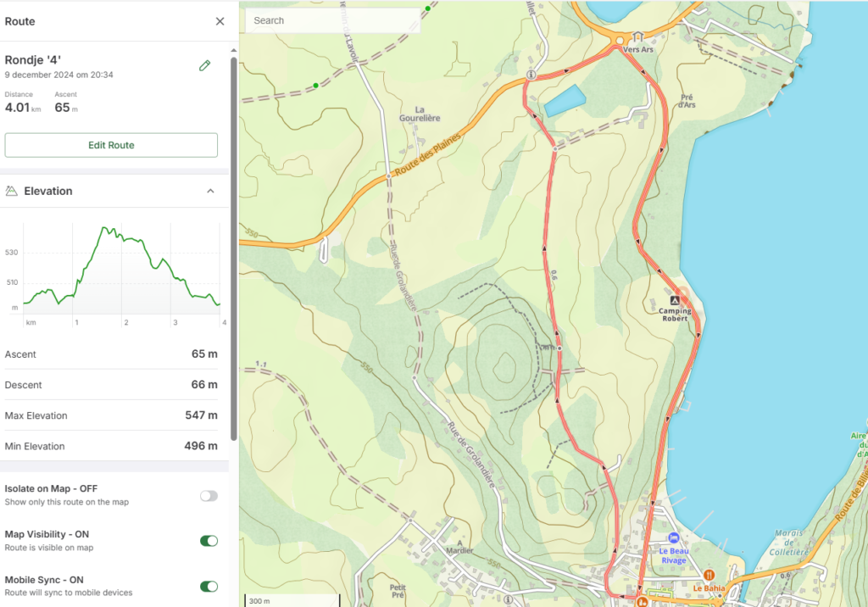Click the elevation chart peak area
868x607 pixels.
[x=106, y=231]
